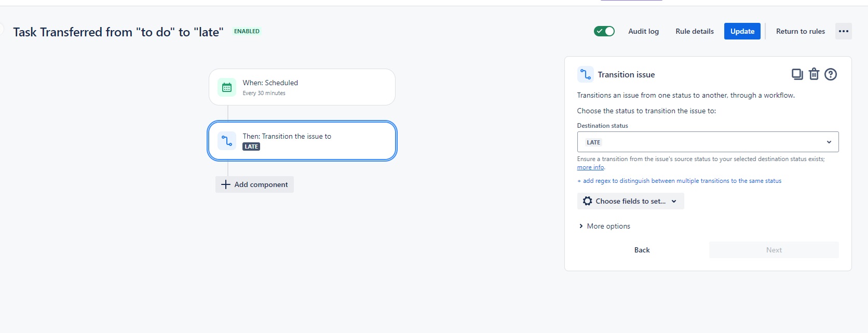Open the three-dots more actions menu

844,31
